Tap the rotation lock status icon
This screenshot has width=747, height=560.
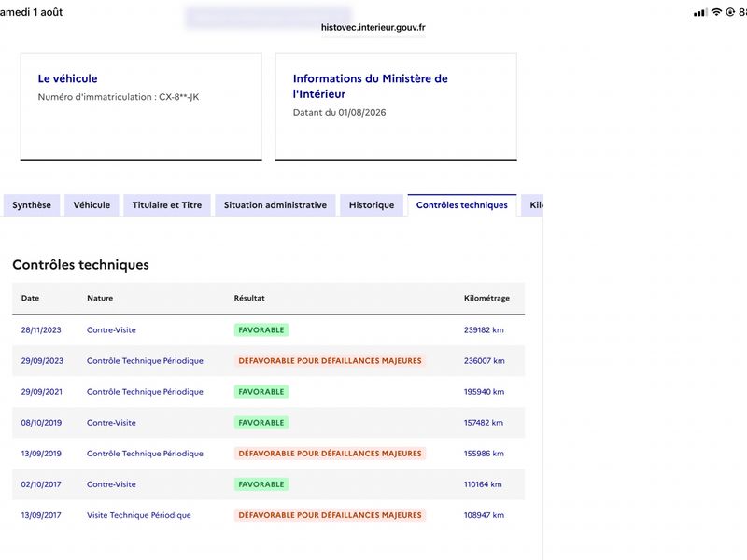(730, 12)
